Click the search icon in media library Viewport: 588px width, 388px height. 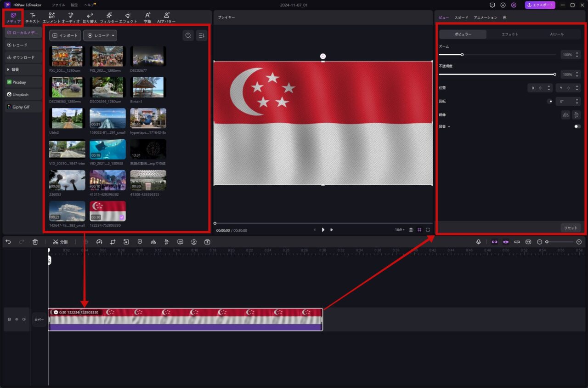click(x=188, y=35)
